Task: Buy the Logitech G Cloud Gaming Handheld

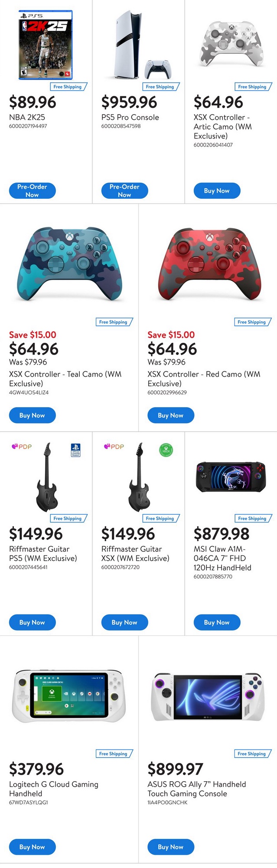Action: point(32,847)
